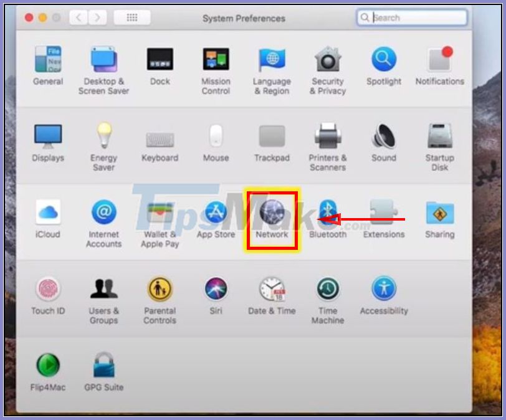The image size is (506, 420).
Task: Select the Displays preference icon
Action: tap(48, 135)
